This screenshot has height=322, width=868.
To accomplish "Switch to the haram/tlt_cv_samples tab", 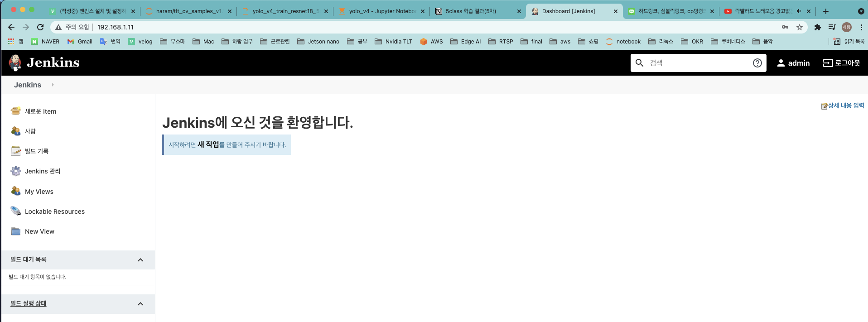I will pyautogui.click(x=188, y=11).
